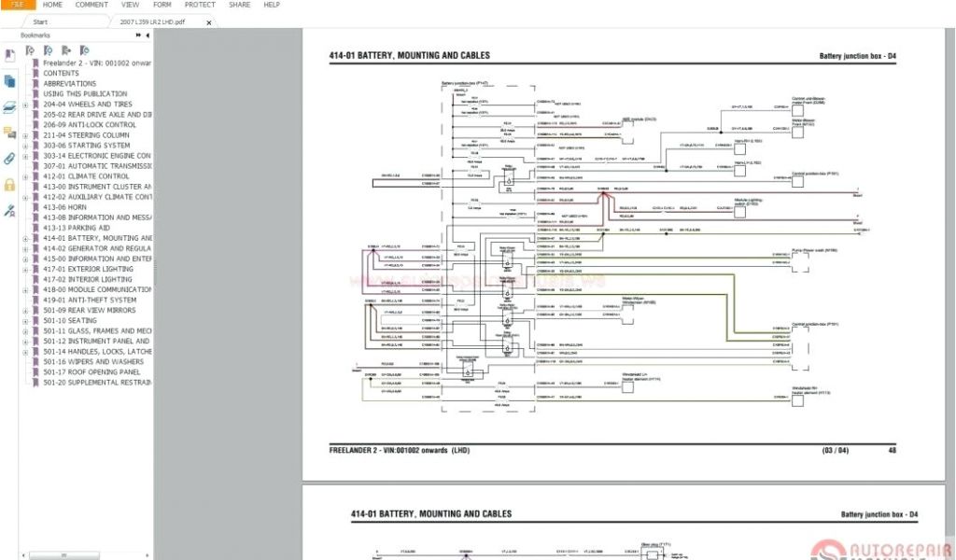Open the Security padlock panel icon

pyautogui.click(x=8, y=185)
